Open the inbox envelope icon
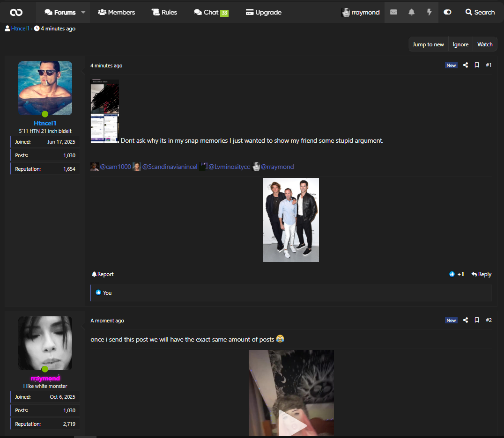The image size is (504, 438). point(393,12)
